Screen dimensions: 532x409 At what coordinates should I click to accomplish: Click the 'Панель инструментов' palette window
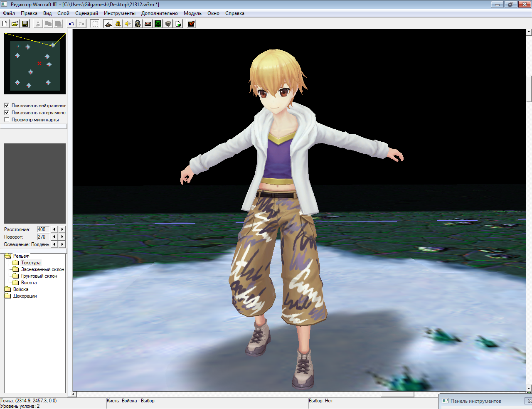point(485,401)
